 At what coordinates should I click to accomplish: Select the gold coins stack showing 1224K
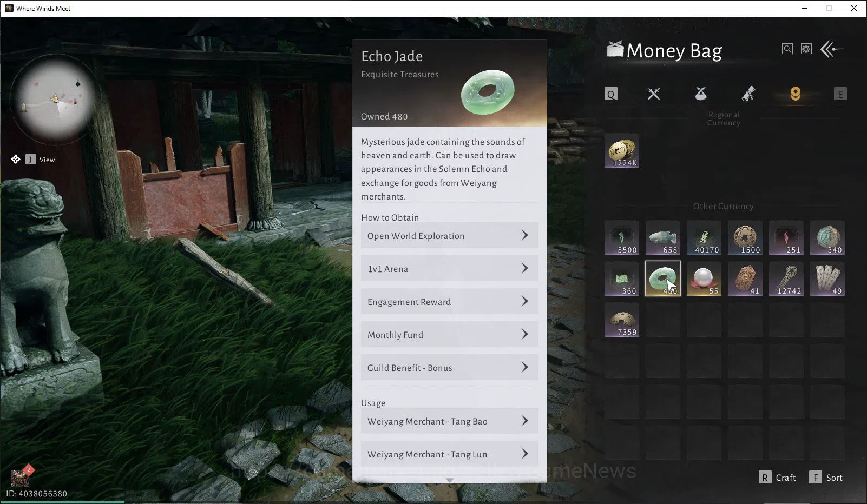(x=622, y=151)
